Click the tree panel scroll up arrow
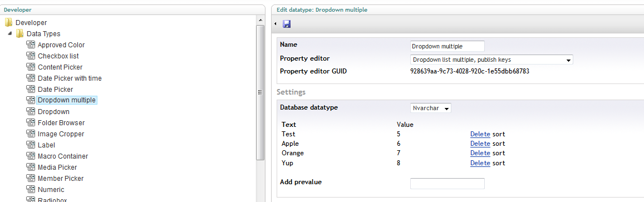 click(x=260, y=20)
